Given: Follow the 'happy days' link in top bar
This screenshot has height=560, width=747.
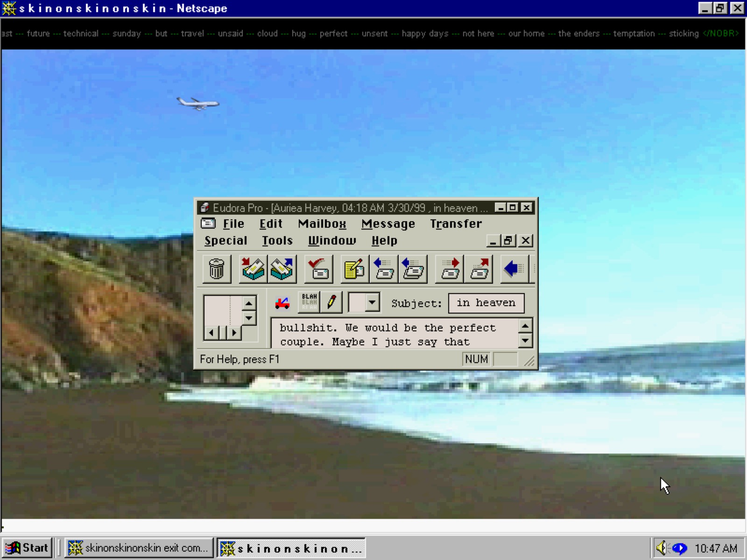Looking at the screenshot, I should pos(425,34).
